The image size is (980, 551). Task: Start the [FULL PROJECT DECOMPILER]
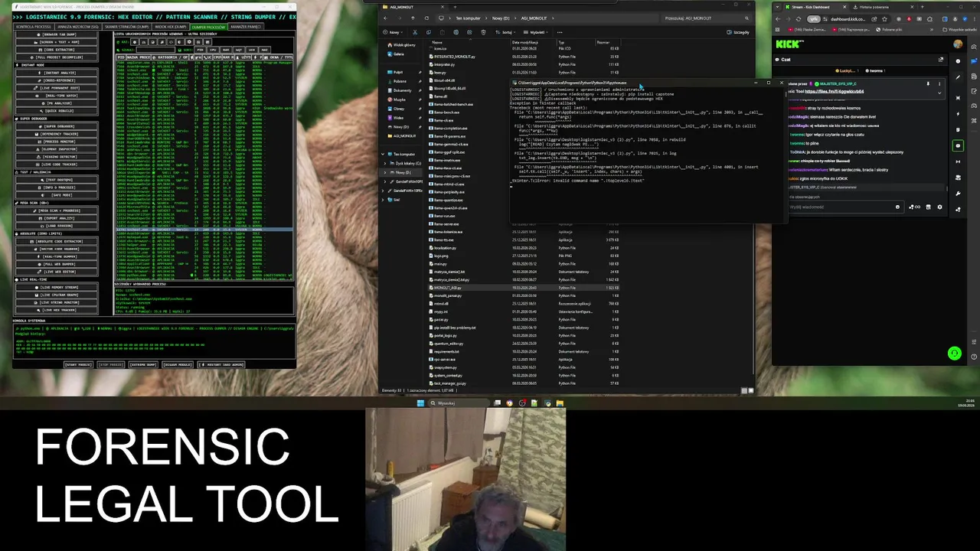(x=57, y=57)
